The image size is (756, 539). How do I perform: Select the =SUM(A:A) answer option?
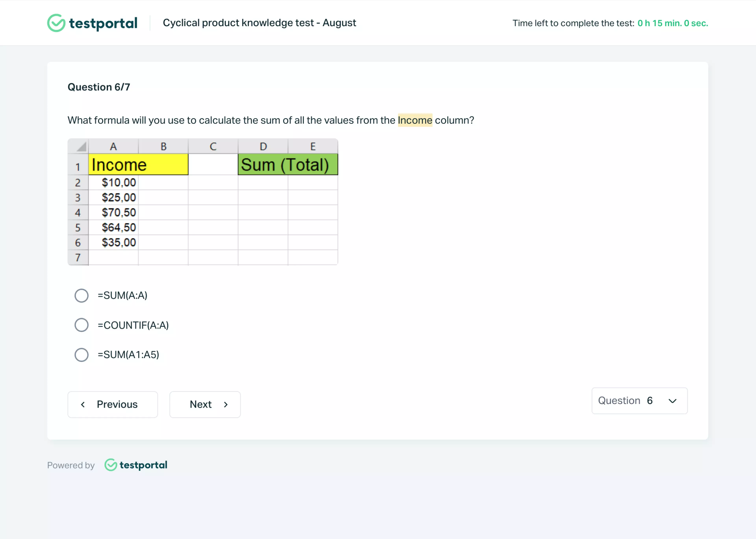pos(81,295)
